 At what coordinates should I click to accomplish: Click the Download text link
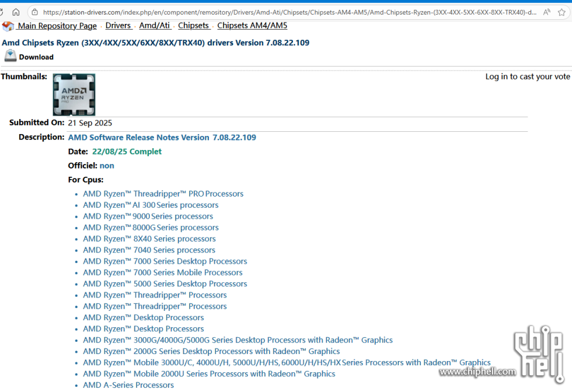pyautogui.click(x=36, y=57)
